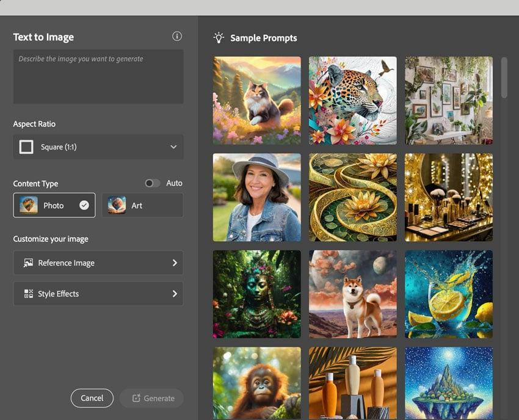The image size is (519, 420).
Task: Choose the plant-filled gallery wall room sample
Action: click(449, 100)
